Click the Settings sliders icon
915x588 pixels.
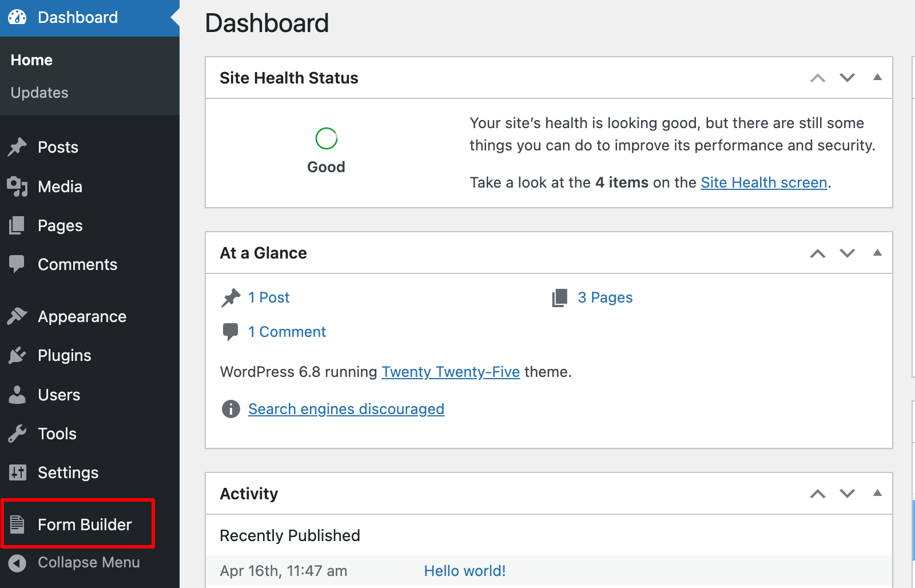click(17, 472)
